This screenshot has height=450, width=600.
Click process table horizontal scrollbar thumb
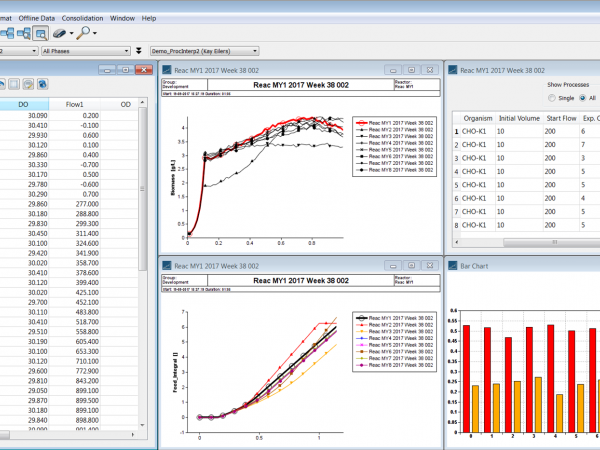(552, 242)
